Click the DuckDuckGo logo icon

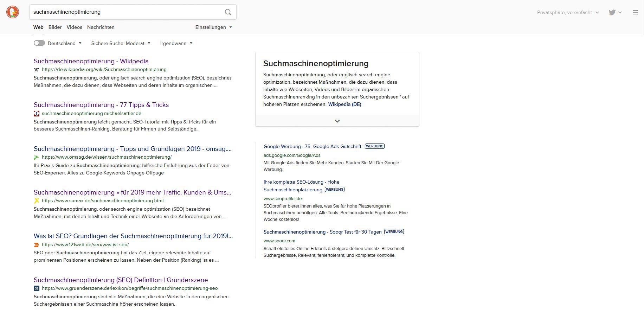(x=13, y=12)
